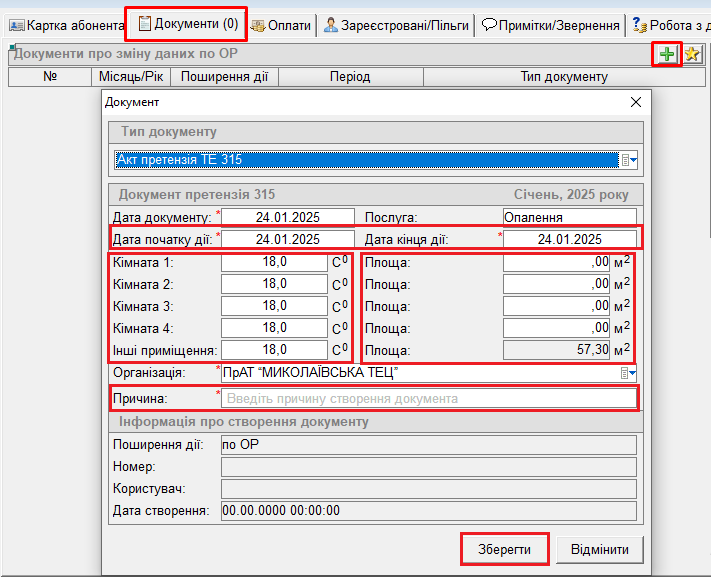
Task: Click the yellow star icon
Action: click(691, 54)
